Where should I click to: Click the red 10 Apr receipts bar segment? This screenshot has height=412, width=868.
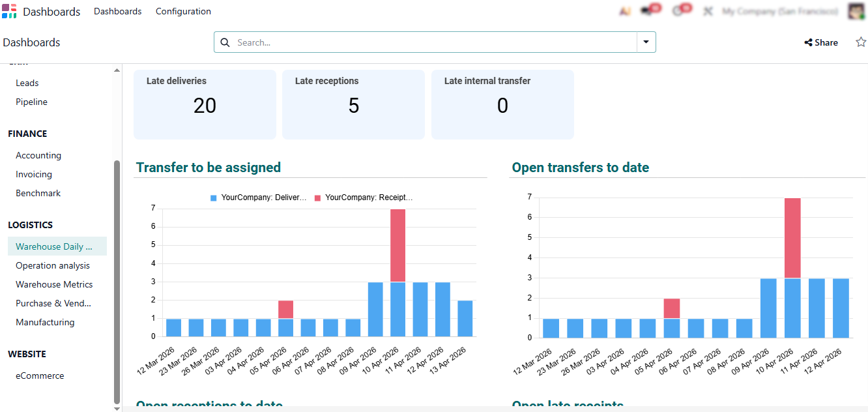point(398,245)
